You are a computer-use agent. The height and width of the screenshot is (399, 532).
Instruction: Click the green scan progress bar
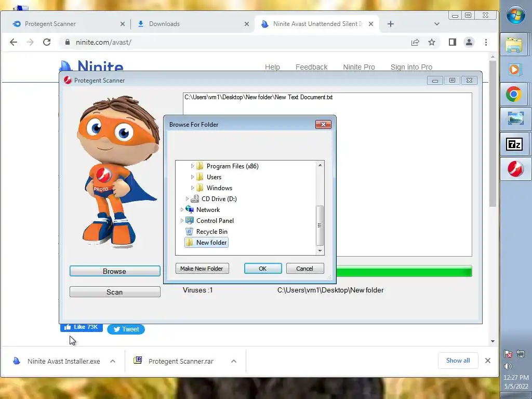[404, 271]
